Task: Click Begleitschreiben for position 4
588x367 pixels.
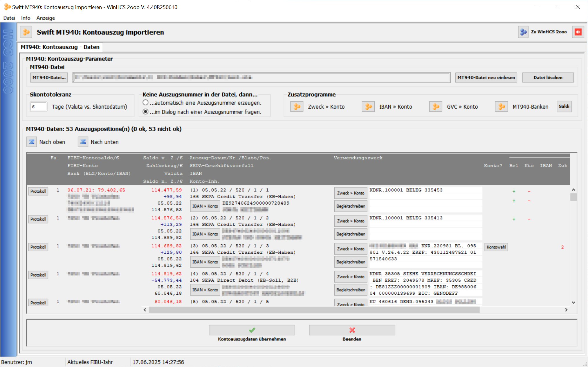Action: tap(351, 290)
